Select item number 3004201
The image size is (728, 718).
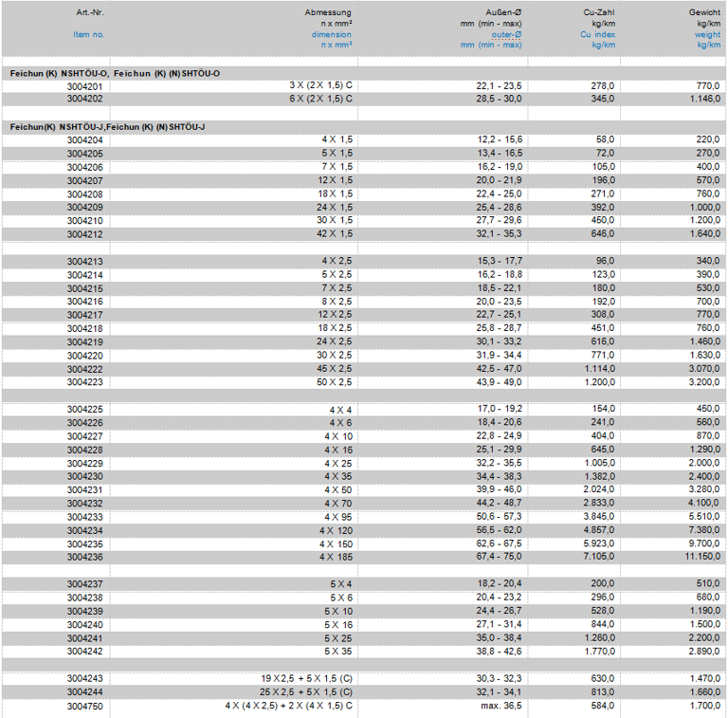click(x=84, y=86)
